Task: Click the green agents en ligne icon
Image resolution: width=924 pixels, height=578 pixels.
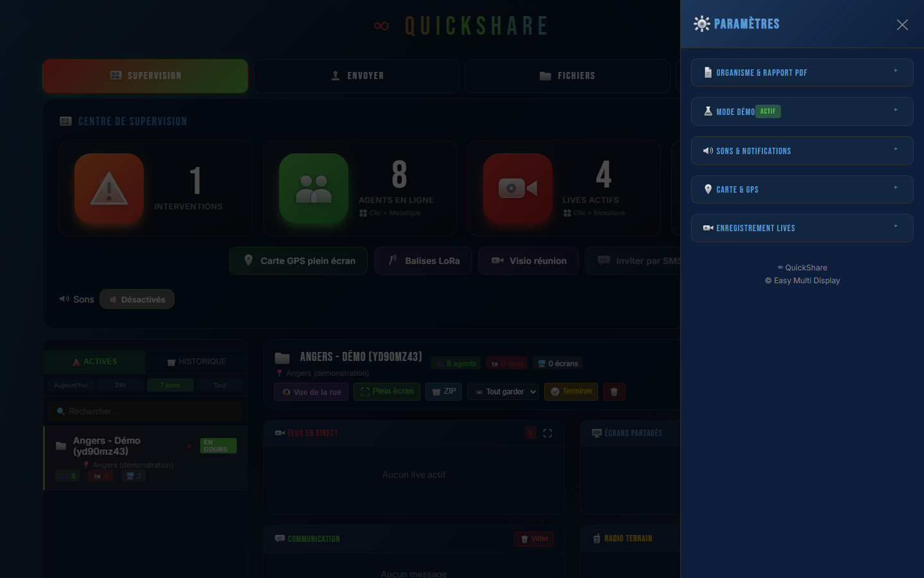Action: coord(314,188)
